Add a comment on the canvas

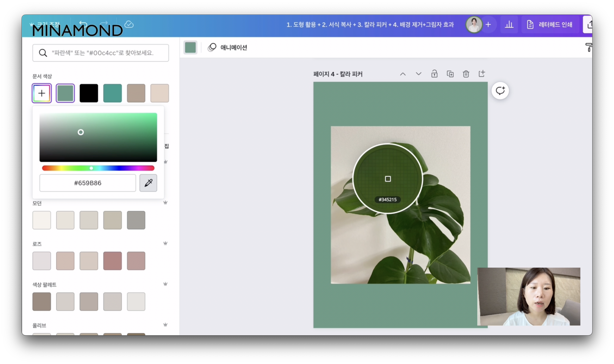coord(500,91)
